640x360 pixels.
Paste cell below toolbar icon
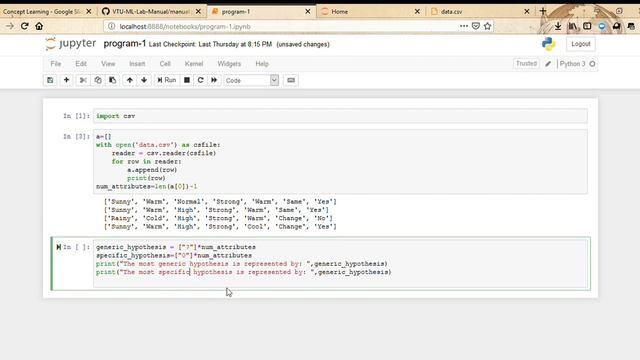tap(113, 80)
